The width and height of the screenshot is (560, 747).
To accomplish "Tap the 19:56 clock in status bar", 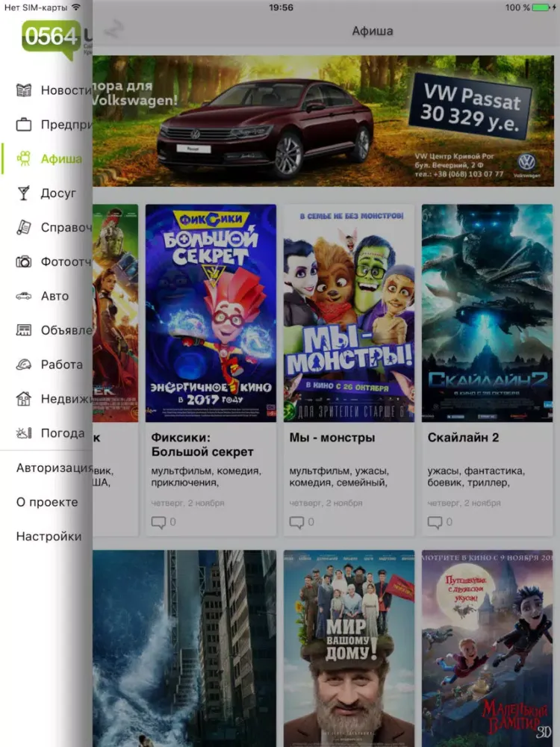I will [281, 7].
